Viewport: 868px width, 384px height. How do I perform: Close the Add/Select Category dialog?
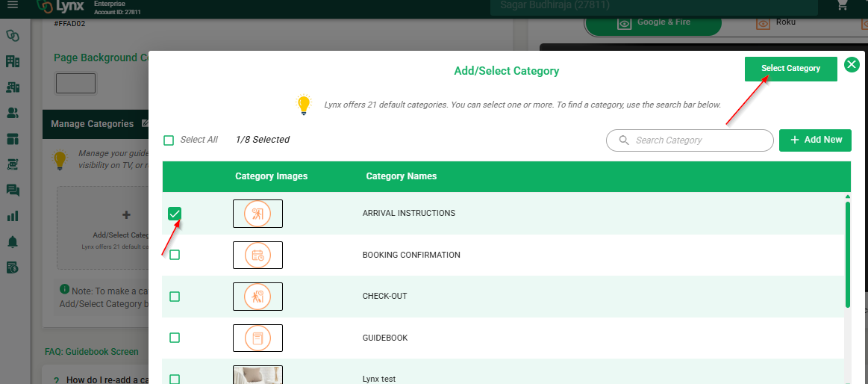[852, 65]
